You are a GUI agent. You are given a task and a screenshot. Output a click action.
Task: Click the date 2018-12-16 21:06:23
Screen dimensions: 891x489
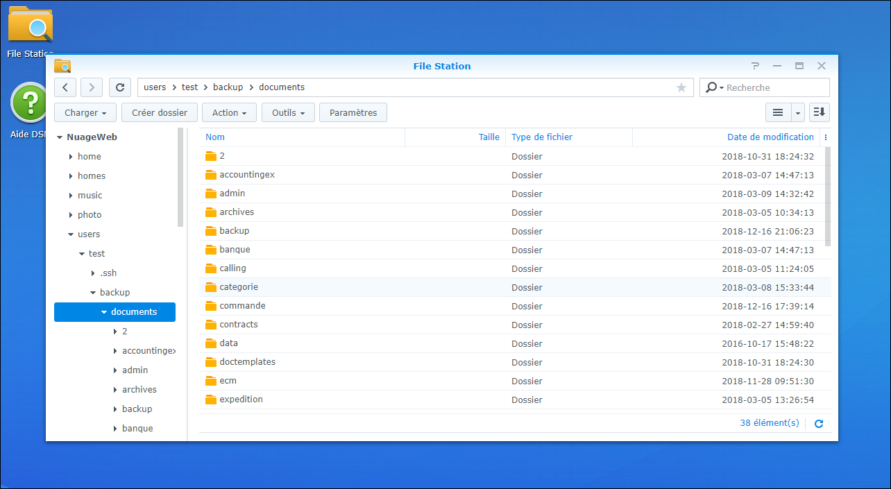click(x=768, y=232)
